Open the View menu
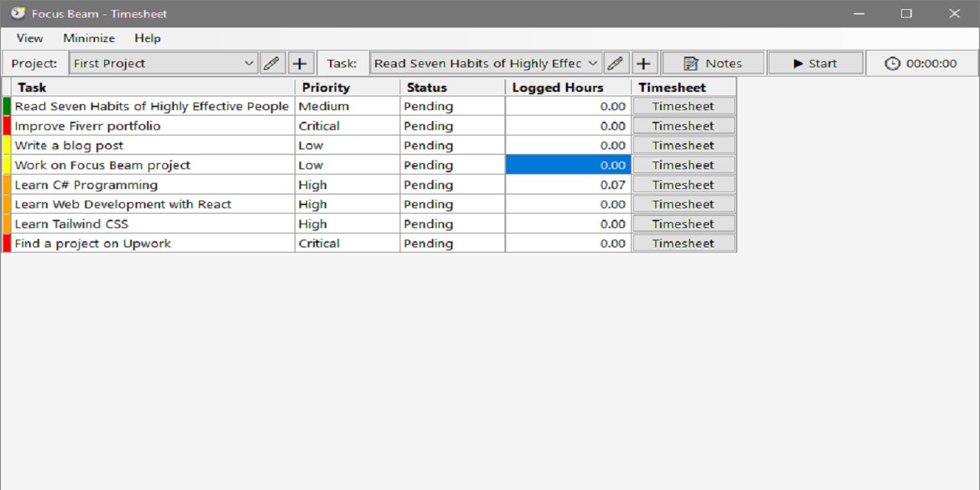The width and height of the screenshot is (980, 490). pyautogui.click(x=30, y=38)
